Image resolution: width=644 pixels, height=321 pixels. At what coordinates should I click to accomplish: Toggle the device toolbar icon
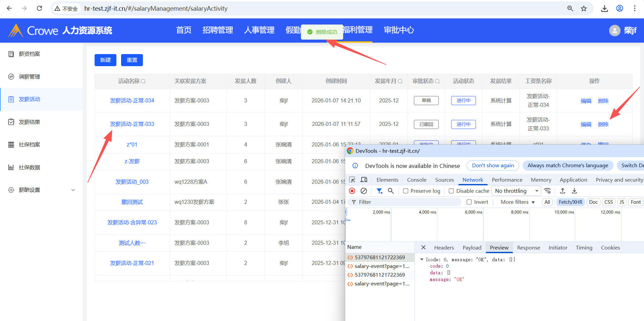[x=364, y=180]
